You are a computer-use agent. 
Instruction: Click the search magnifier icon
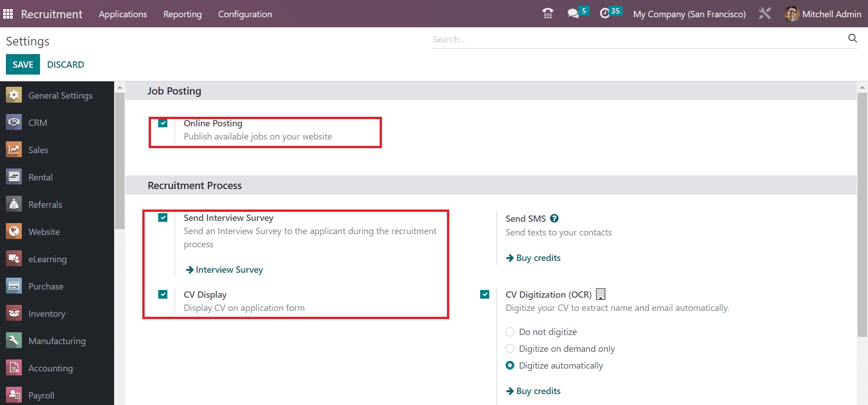pos(852,39)
